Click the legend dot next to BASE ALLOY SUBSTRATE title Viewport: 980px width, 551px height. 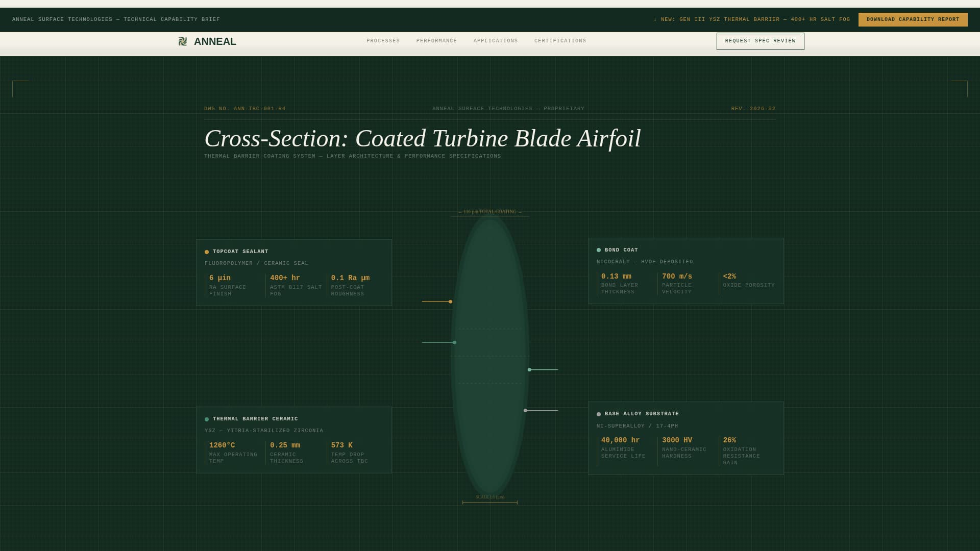coord(599,414)
